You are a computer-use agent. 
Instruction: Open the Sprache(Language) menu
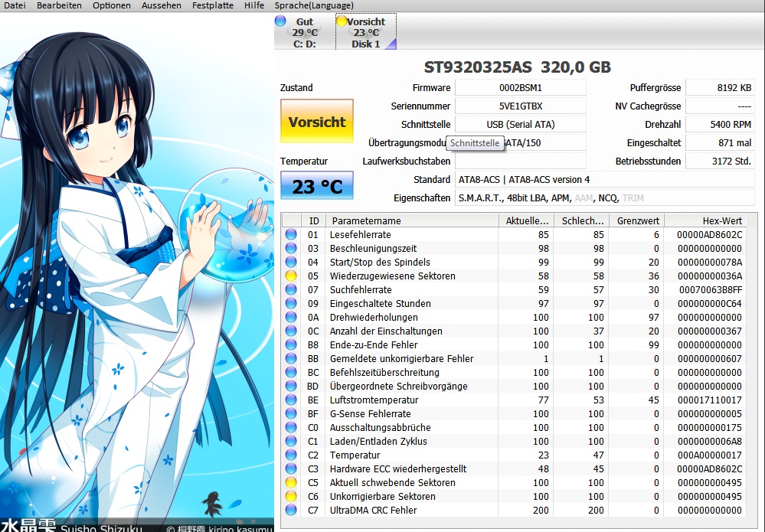click(314, 5)
